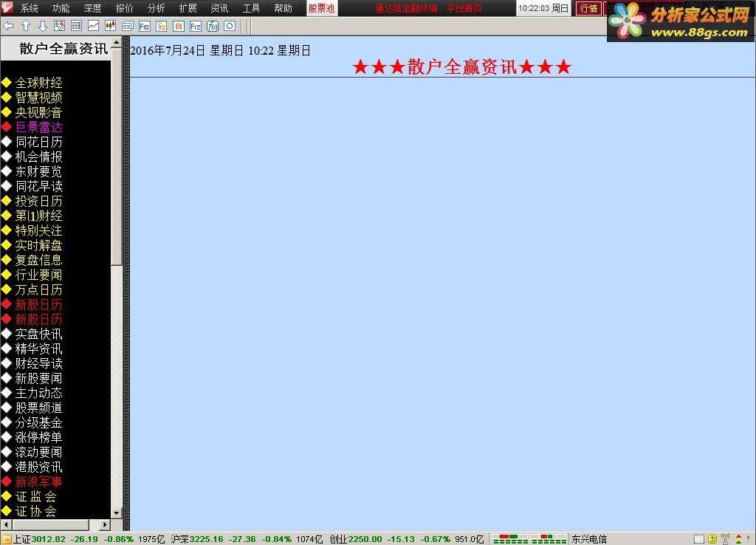The width and height of the screenshot is (756, 545).
Task: Click the application logo icon top-left
Action: [x=7, y=7]
